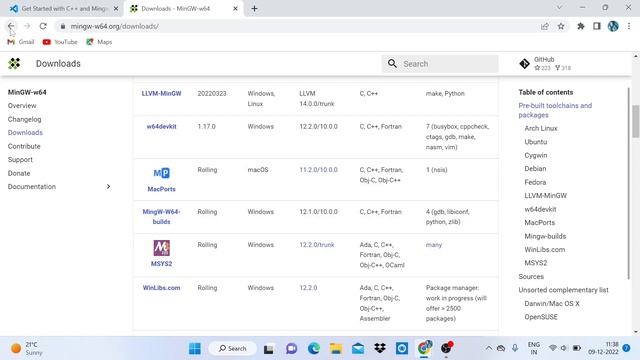Close the Get Started with C++ tab

(x=116, y=8)
